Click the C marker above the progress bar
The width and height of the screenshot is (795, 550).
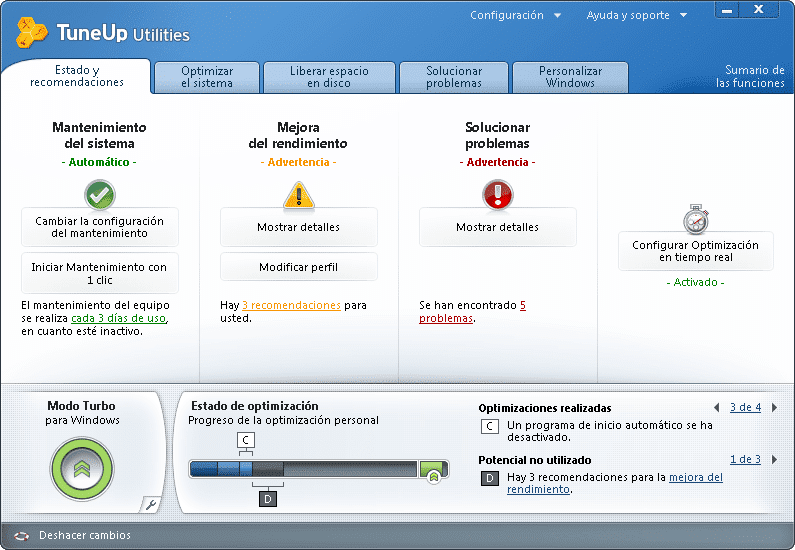click(x=246, y=440)
